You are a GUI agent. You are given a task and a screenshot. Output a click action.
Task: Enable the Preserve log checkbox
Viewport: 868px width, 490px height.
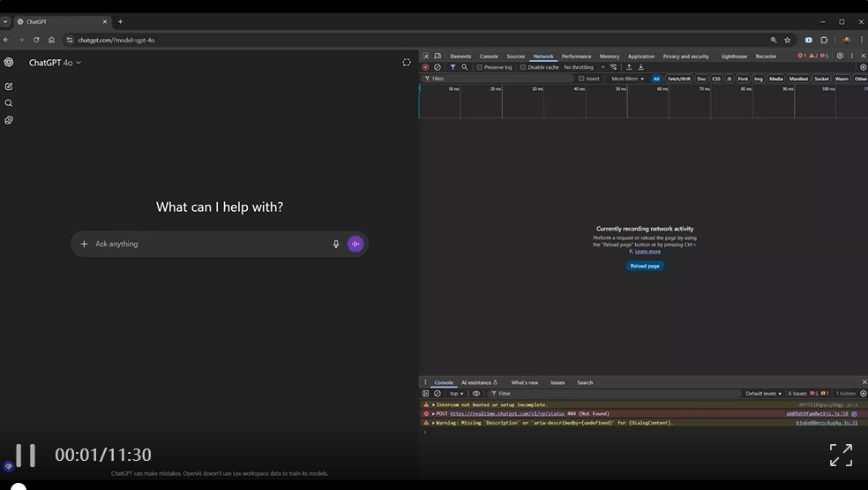coord(480,67)
